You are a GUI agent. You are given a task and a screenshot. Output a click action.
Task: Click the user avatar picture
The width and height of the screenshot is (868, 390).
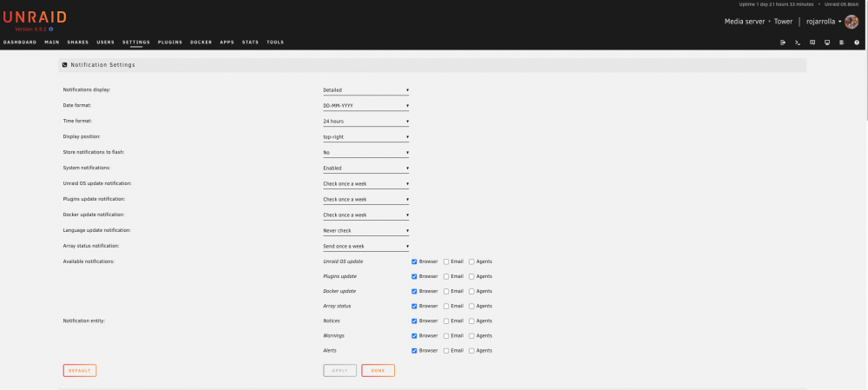click(x=852, y=22)
